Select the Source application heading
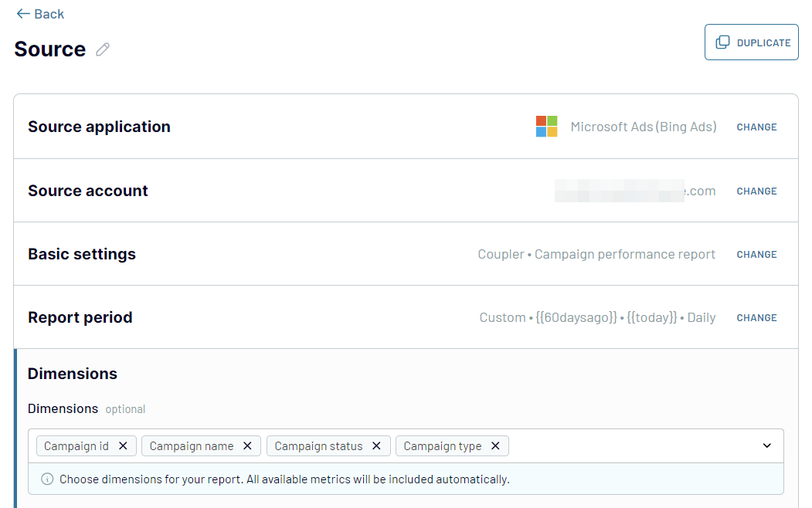The image size is (812, 508). (x=99, y=127)
